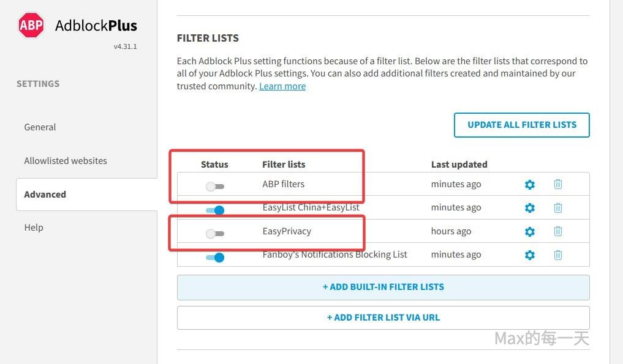Click the EasyPrivacy gear icon
Screen dimensions: 623x364
530,232
